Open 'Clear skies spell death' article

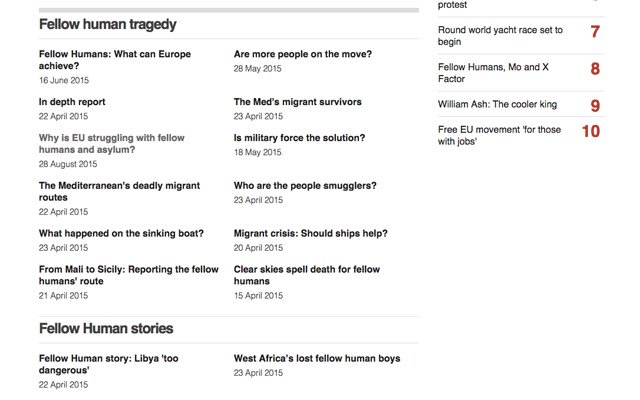[x=307, y=275]
